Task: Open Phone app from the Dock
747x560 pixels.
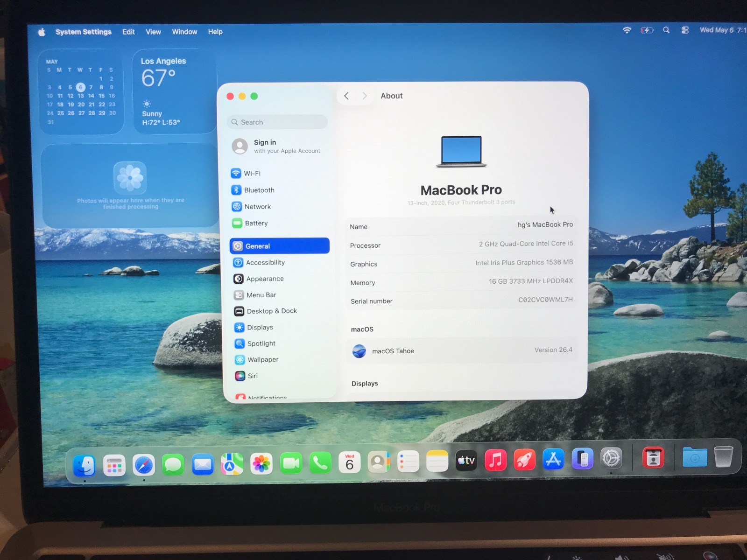Action: (320, 463)
